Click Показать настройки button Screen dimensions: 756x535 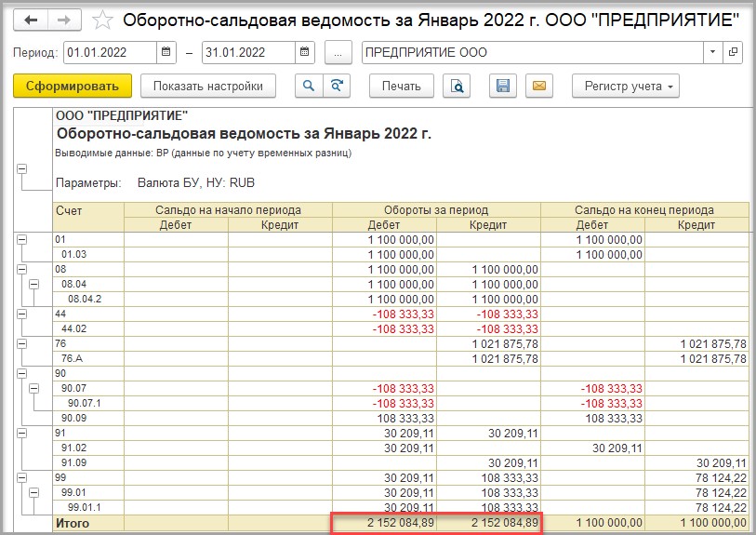[x=207, y=86]
